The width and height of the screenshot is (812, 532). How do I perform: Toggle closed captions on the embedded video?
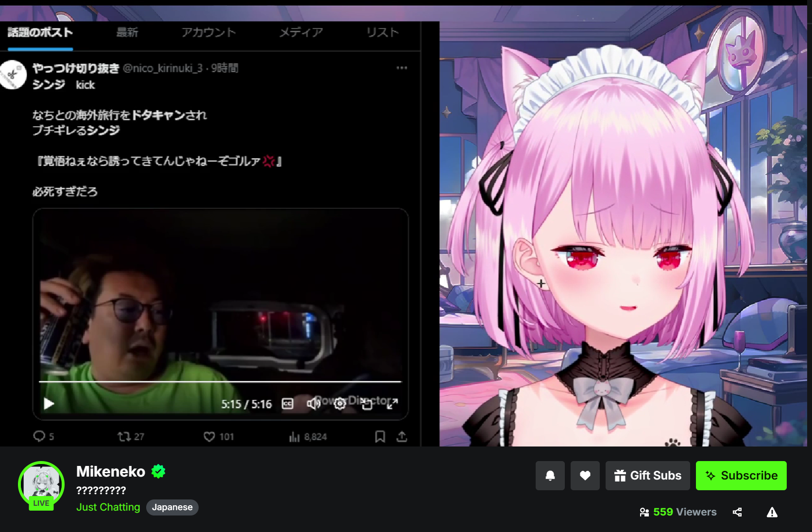tap(288, 404)
